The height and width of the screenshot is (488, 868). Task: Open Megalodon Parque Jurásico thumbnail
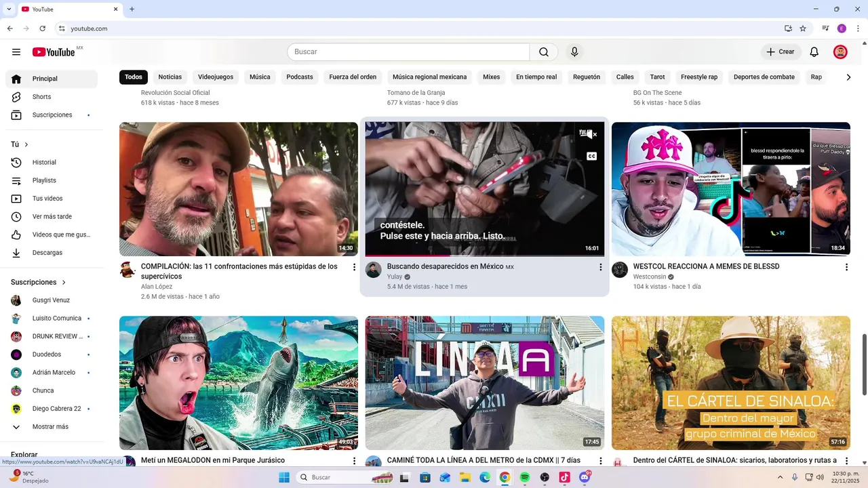coord(239,383)
